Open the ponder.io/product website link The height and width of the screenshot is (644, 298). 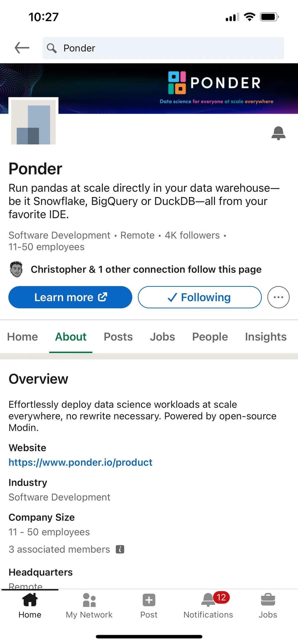(80, 462)
